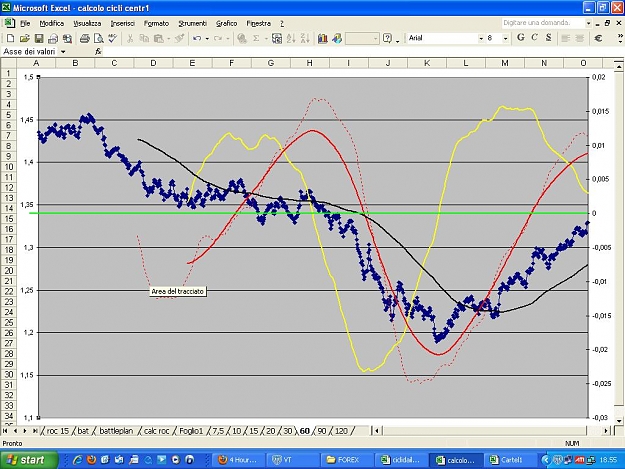Open the Asse dei valori name box dropdown
625x469 pixels.
click(x=63, y=51)
